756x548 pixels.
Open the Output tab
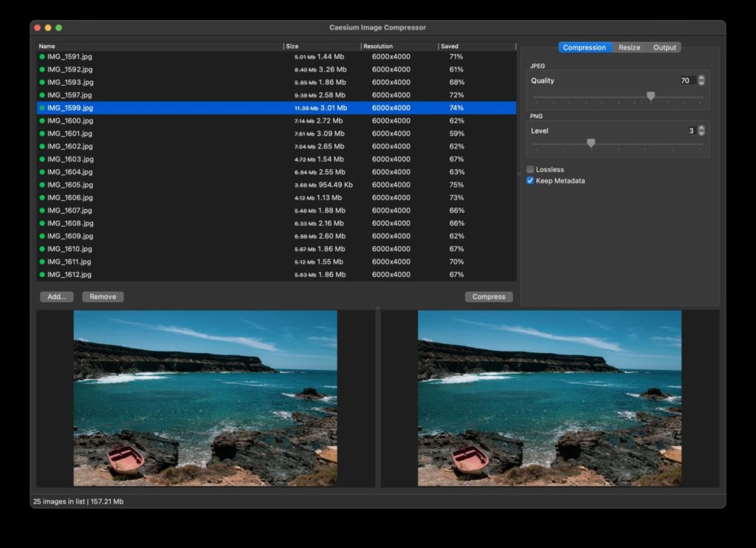(664, 47)
